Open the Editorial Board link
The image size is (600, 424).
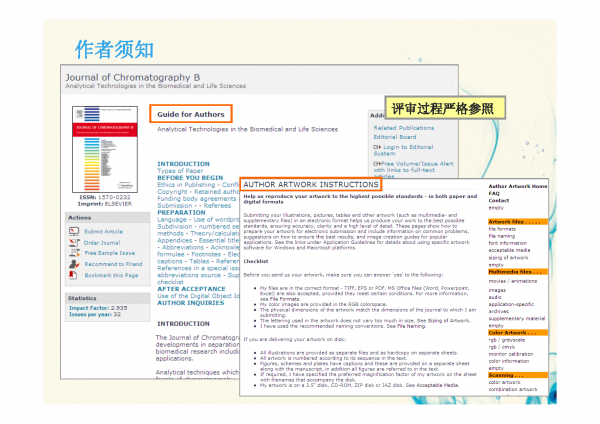point(395,137)
